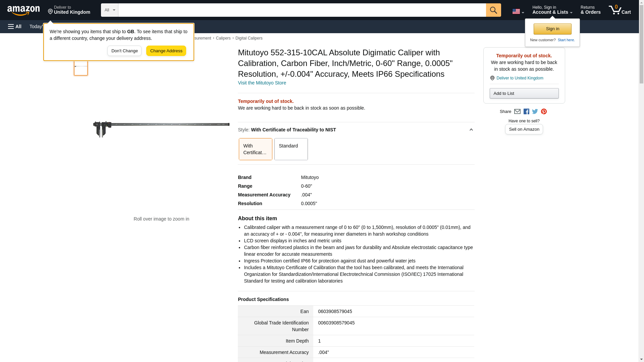Visit the Mitutoyo Store link
This screenshot has width=644, height=362.
coord(262,83)
